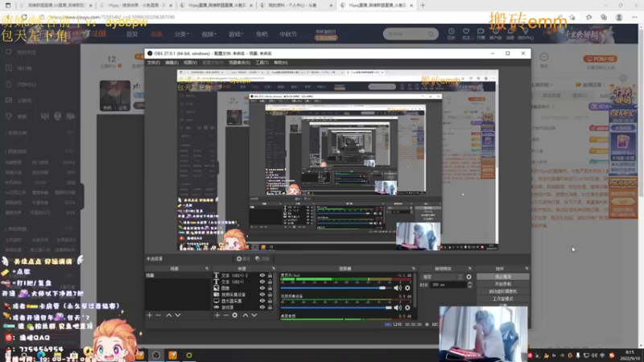Click 启动虚拟摄像机 button in OBS

coord(502,291)
